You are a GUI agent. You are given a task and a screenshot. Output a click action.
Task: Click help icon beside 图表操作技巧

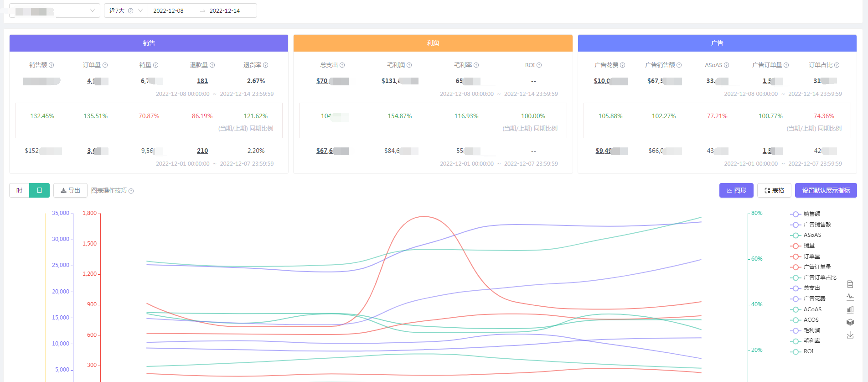pyautogui.click(x=131, y=191)
